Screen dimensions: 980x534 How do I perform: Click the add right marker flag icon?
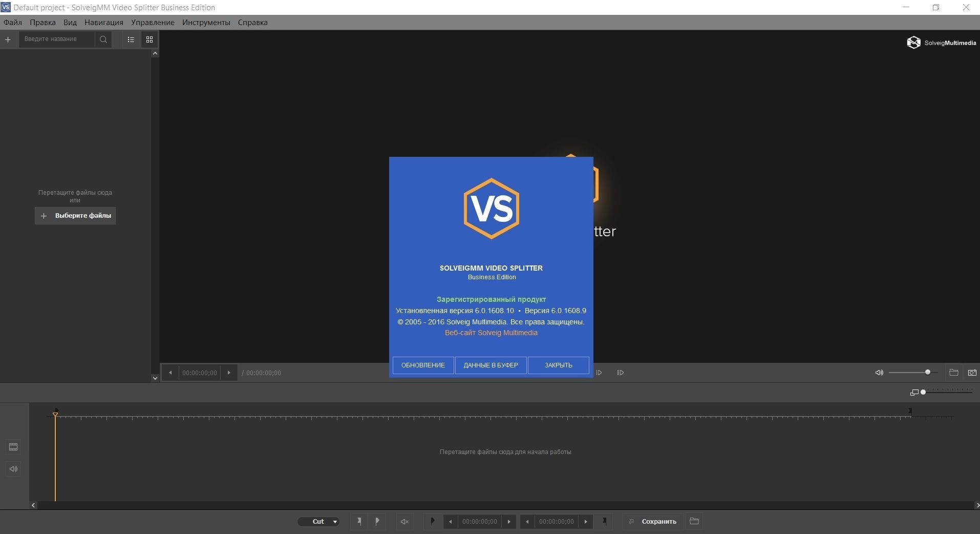(377, 521)
